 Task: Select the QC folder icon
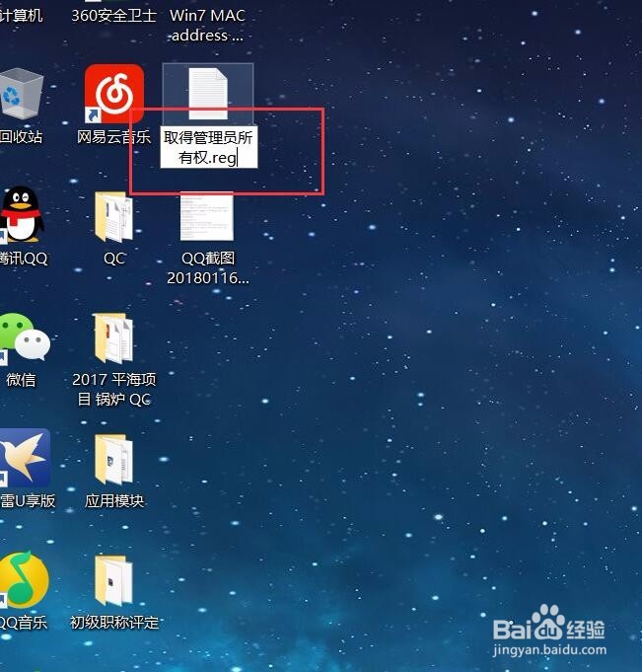pyautogui.click(x=114, y=217)
